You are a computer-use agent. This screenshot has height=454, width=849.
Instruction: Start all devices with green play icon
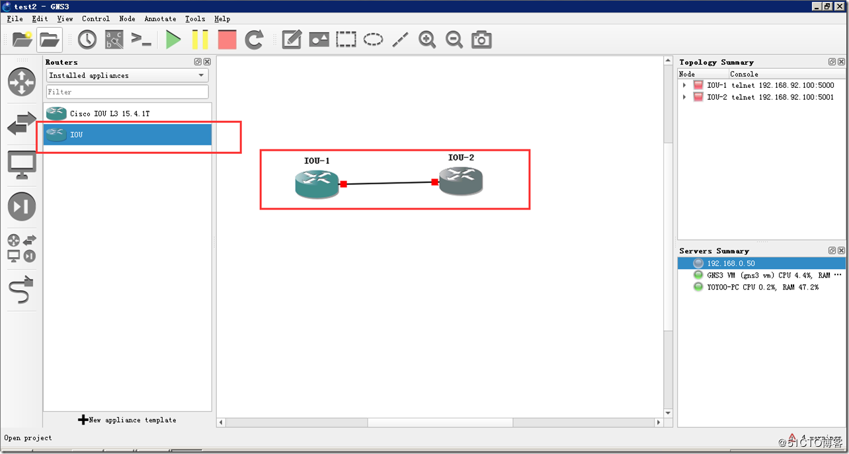click(173, 40)
